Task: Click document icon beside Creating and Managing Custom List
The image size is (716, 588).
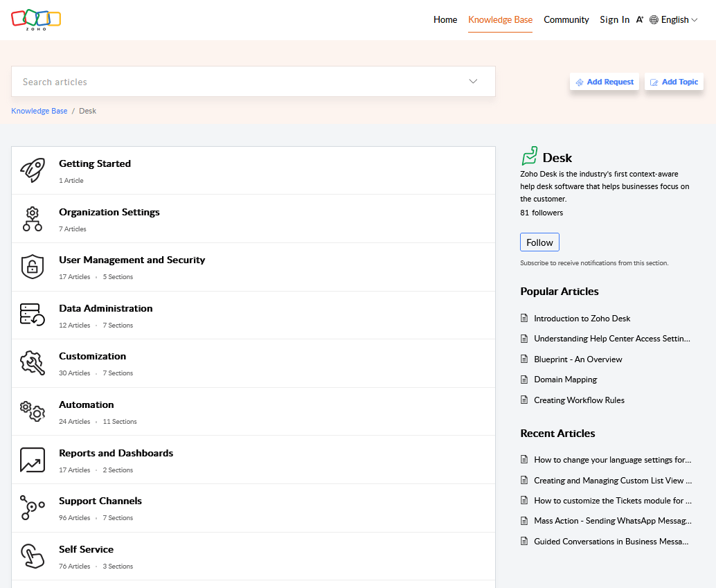Action: click(x=524, y=480)
